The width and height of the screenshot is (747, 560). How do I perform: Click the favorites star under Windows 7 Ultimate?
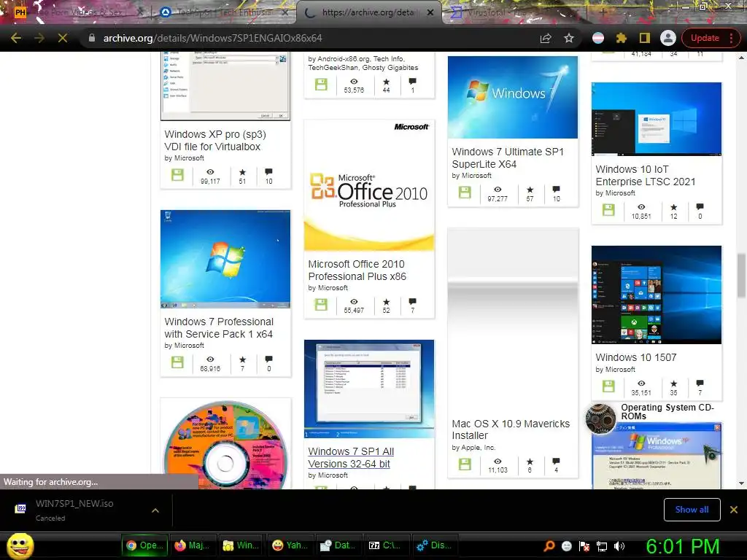coord(530,190)
